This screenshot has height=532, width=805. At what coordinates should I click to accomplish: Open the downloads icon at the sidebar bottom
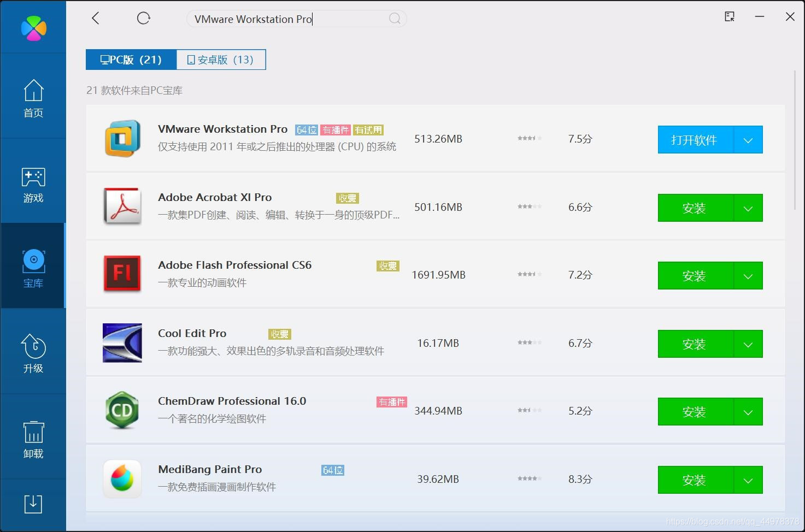click(x=33, y=504)
